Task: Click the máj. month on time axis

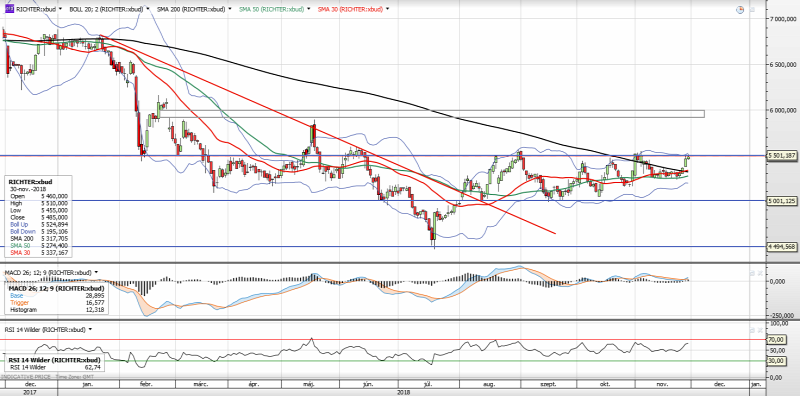Action: pyautogui.click(x=309, y=383)
